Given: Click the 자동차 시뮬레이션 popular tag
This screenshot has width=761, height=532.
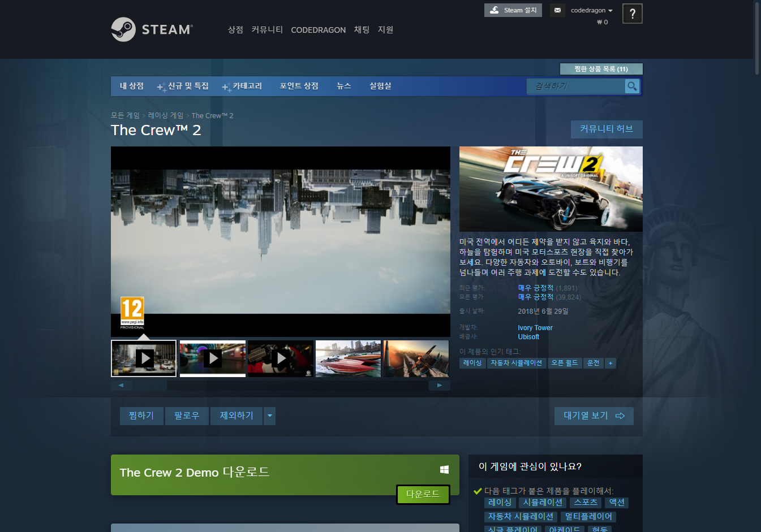Looking at the screenshot, I should [x=517, y=363].
